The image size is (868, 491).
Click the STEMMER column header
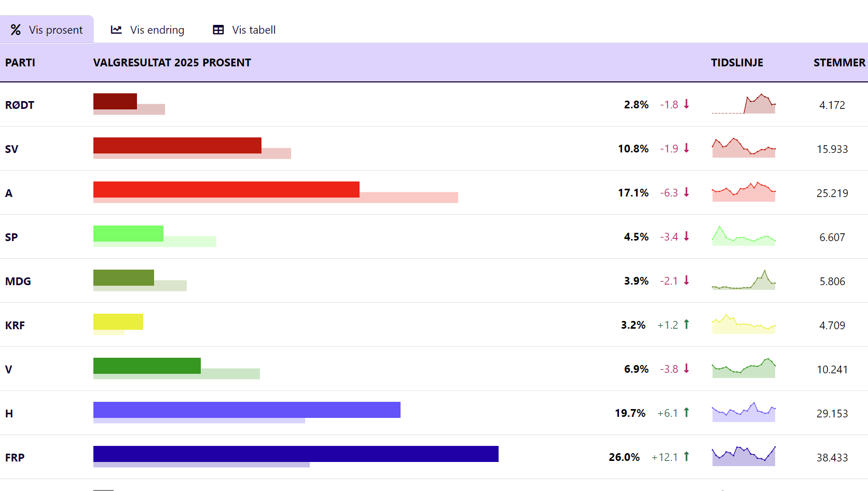tap(839, 63)
